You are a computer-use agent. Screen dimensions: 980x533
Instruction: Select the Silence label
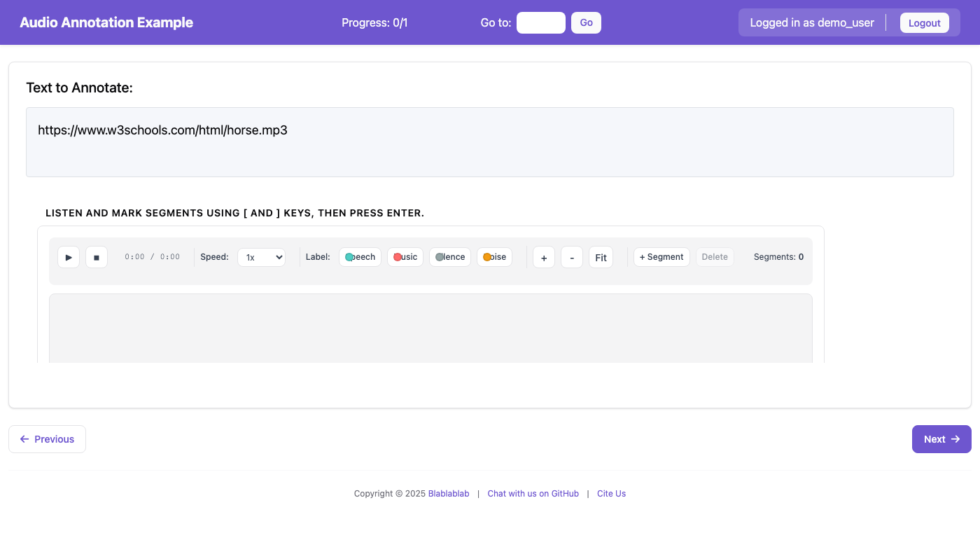tap(450, 257)
